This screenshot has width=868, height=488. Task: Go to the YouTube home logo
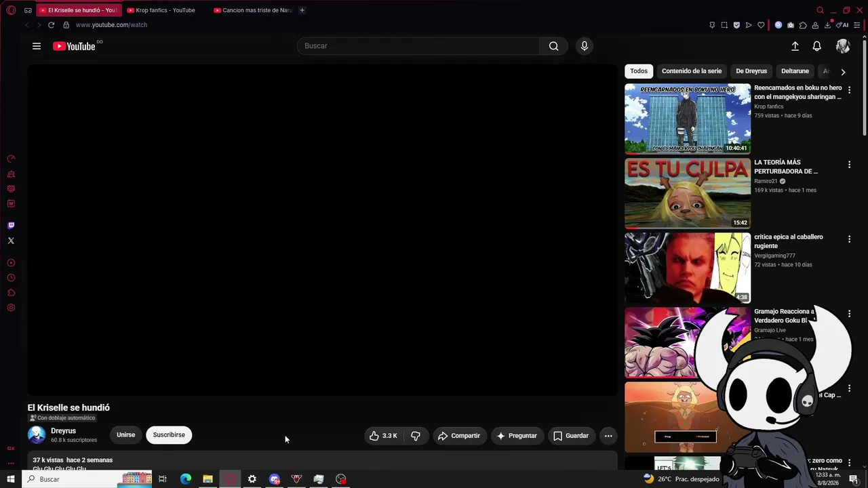[x=74, y=46]
